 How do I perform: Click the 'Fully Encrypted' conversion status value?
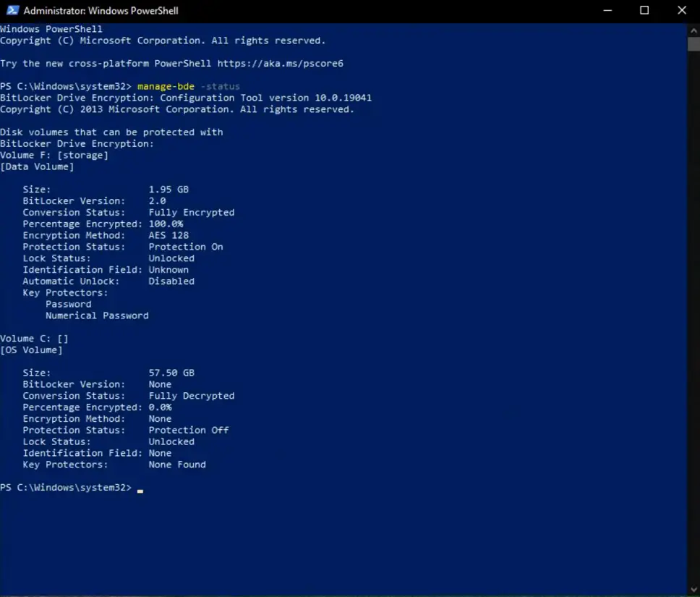[192, 212]
